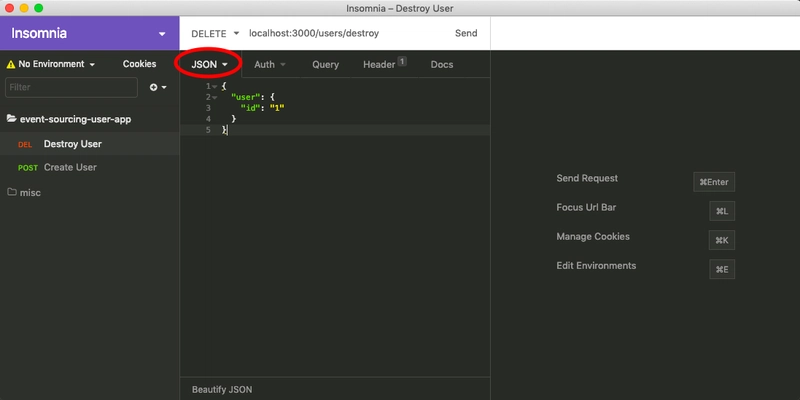Click the Manage Cookies label
This screenshot has height=400, width=800.
pos(593,237)
